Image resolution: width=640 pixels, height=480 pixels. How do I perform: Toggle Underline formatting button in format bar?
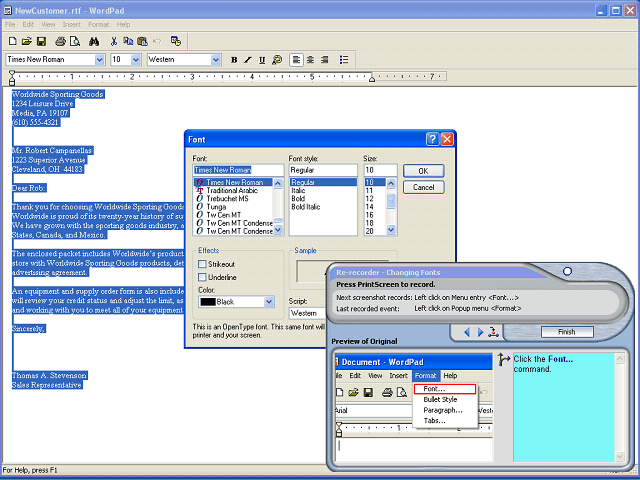[x=262, y=60]
